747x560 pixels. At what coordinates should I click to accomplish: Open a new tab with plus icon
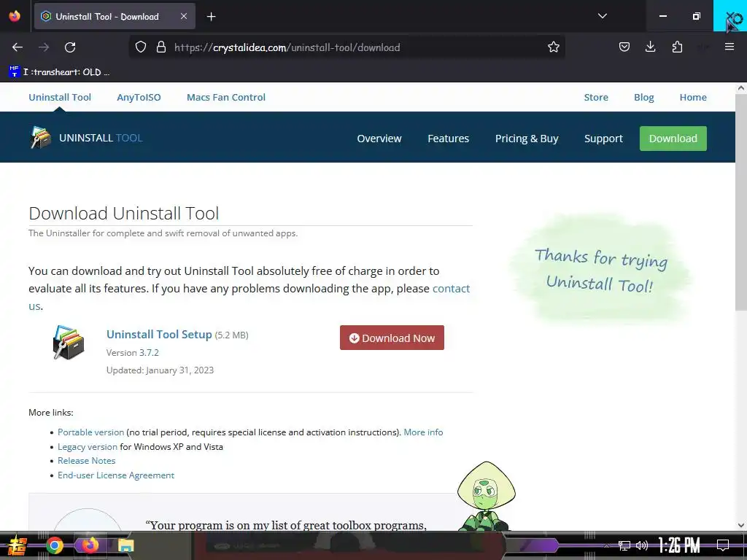(211, 17)
